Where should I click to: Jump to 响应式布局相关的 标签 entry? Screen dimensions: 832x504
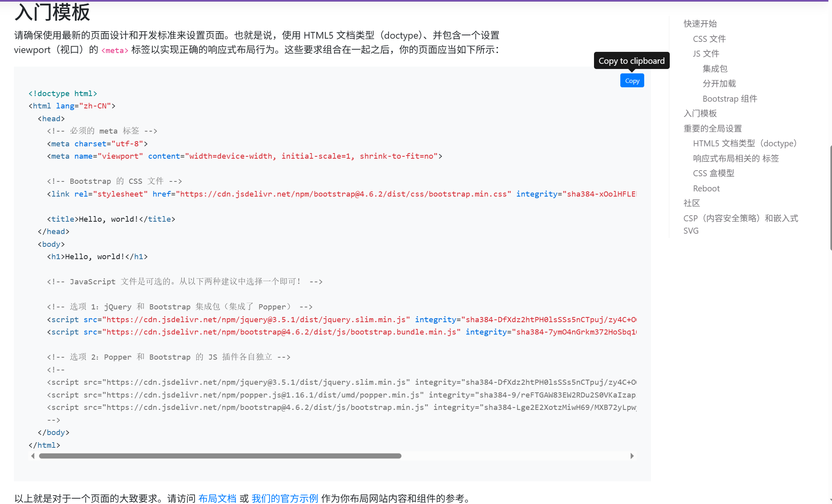[x=736, y=158]
